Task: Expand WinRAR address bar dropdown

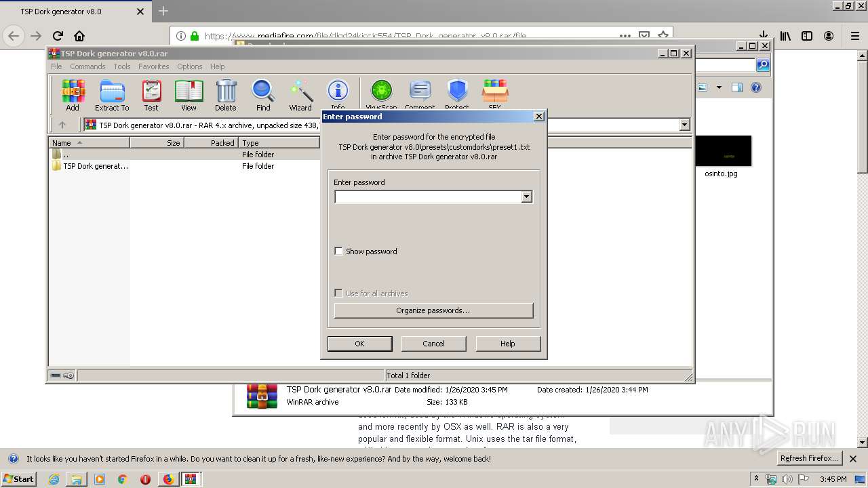Action: coord(684,125)
